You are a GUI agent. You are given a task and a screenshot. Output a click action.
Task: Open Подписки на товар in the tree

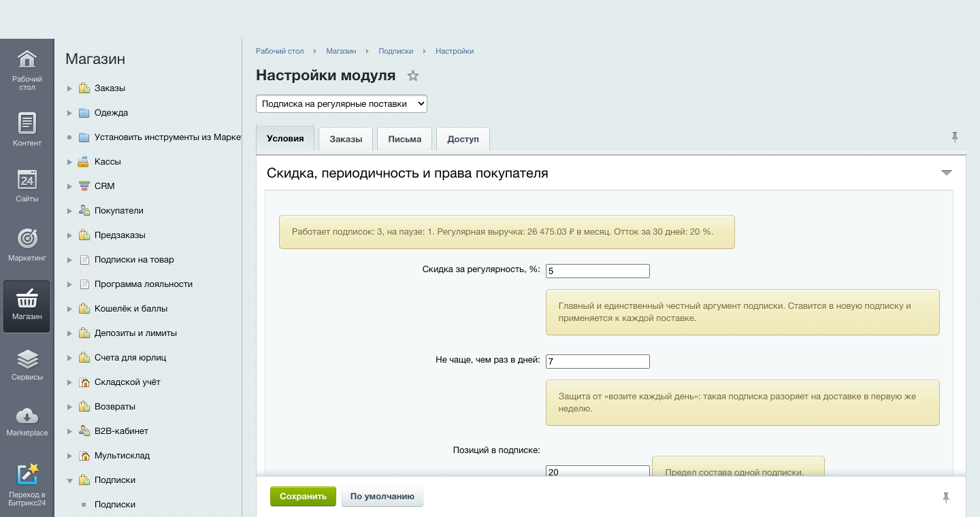click(x=134, y=260)
